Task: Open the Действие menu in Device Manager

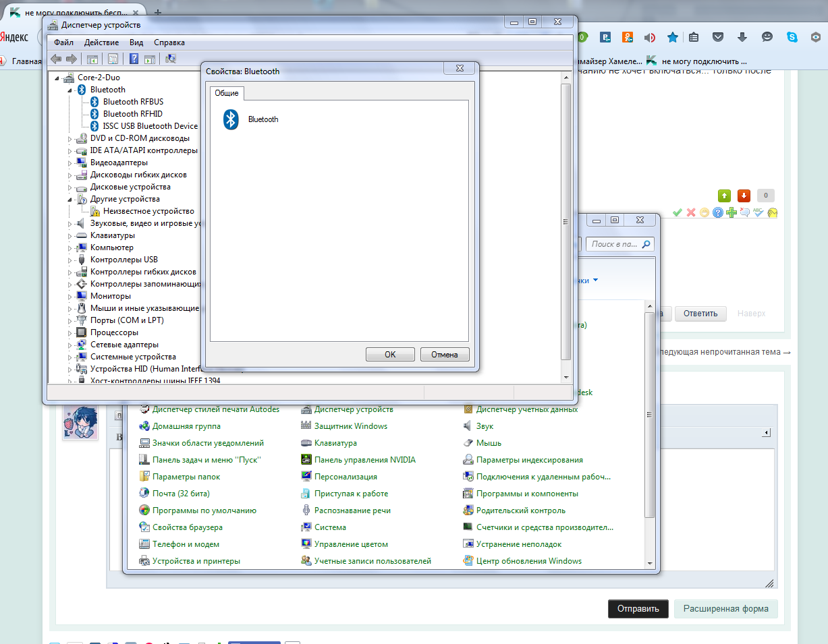Action: (x=101, y=42)
